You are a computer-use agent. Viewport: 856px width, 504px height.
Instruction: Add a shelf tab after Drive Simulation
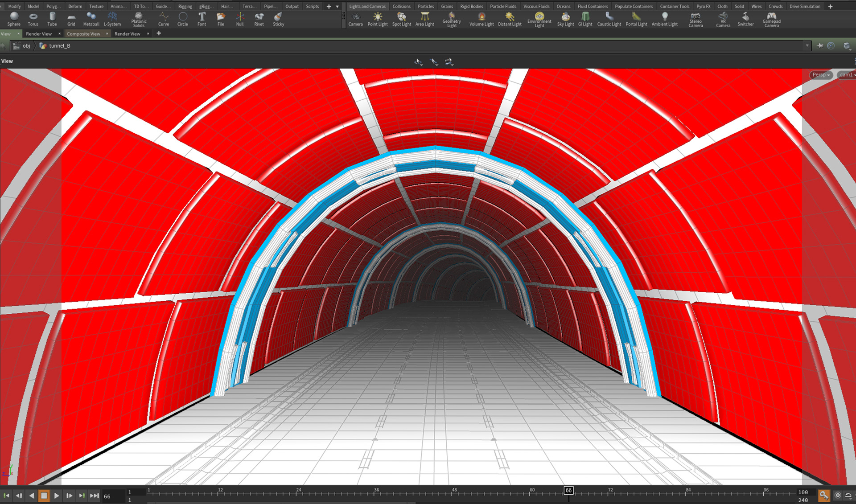830,7
